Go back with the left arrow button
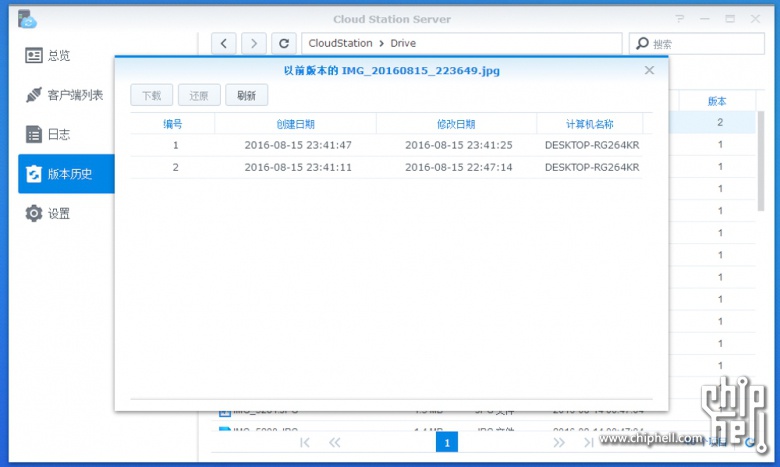 coord(224,43)
